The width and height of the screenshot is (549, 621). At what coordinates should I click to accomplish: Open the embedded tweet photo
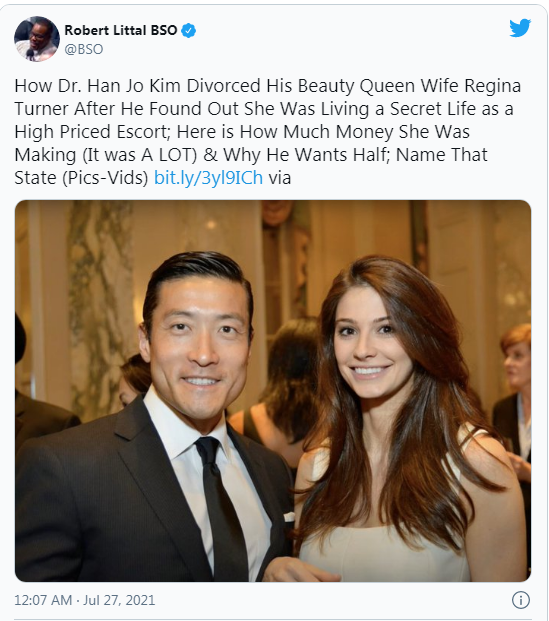273,391
